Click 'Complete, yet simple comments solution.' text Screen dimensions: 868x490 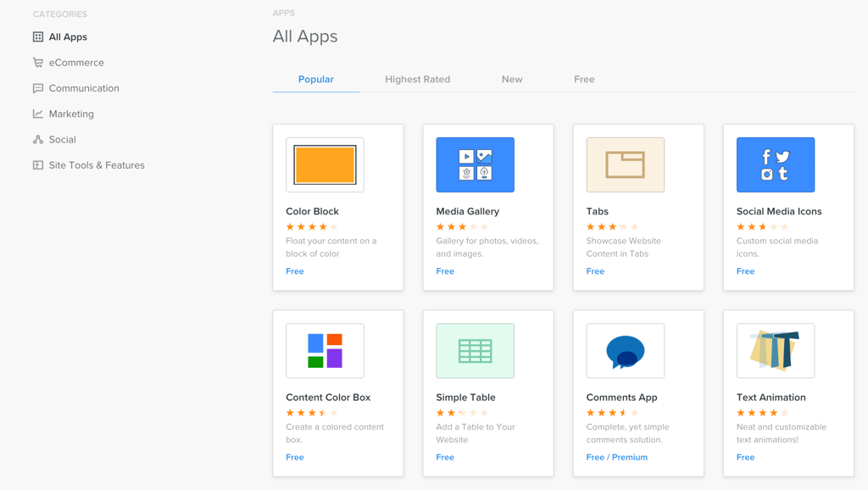pos(628,433)
